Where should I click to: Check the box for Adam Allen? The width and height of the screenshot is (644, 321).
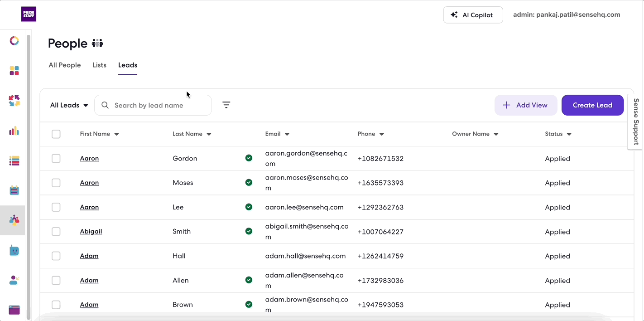[x=56, y=281]
